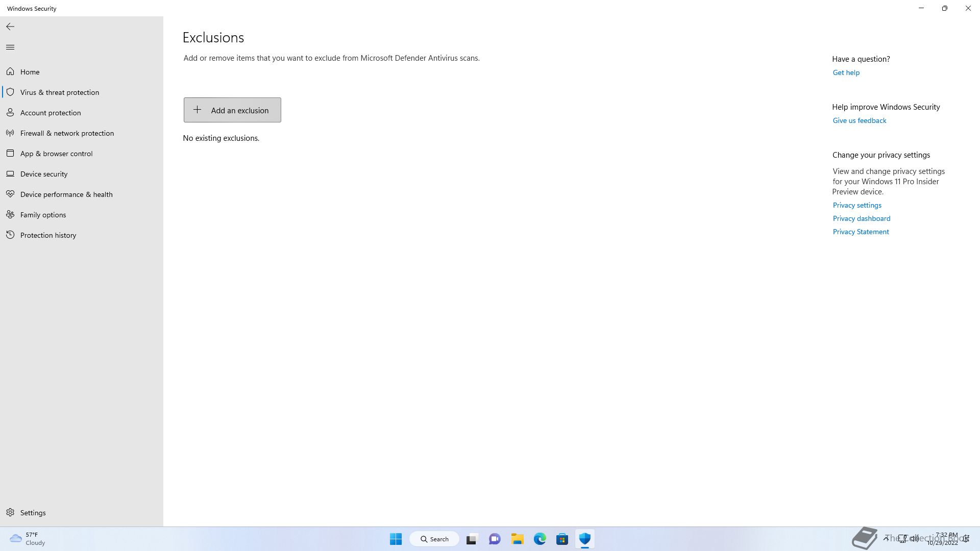Viewport: 980px width, 551px height.
Task: Open the Chat app on the taskbar
Action: pyautogui.click(x=495, y=539)
